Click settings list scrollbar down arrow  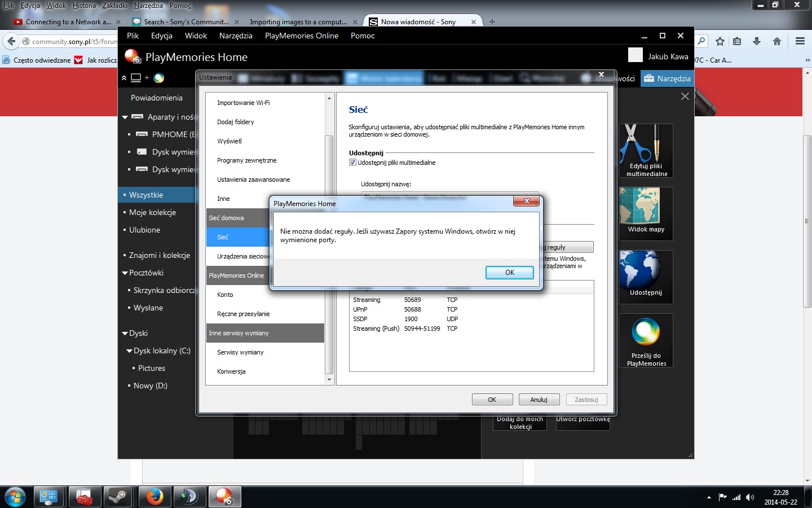click(329, 380)
